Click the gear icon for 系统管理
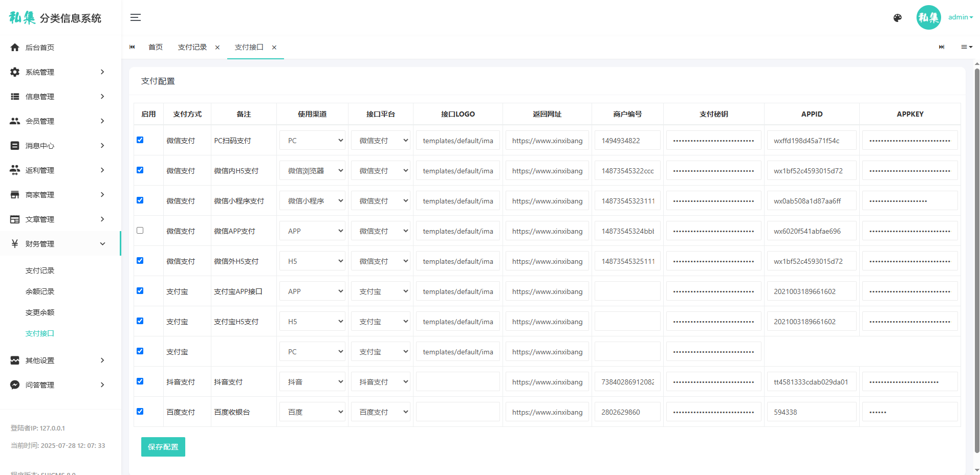This screenshot has height=475, width=980. click(15, 72)
